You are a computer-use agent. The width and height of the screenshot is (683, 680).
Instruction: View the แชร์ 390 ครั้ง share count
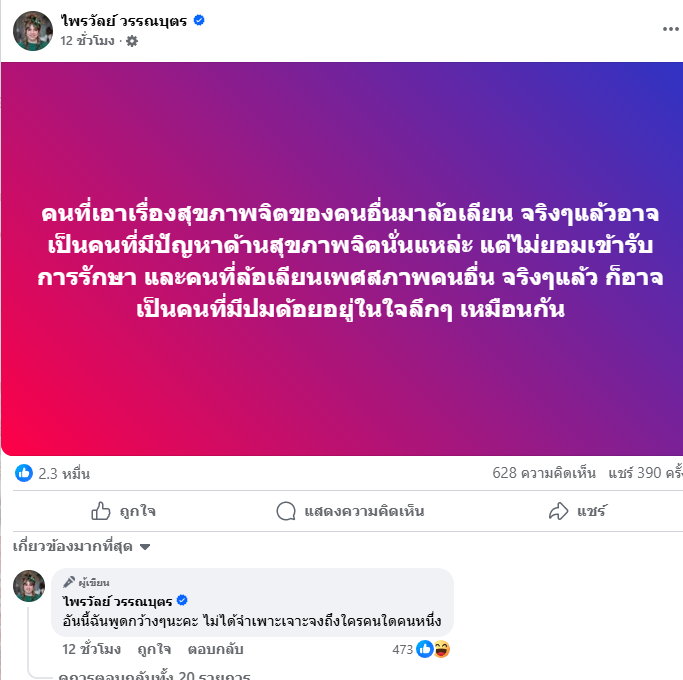pyautogui.click(x=646, y=473)
